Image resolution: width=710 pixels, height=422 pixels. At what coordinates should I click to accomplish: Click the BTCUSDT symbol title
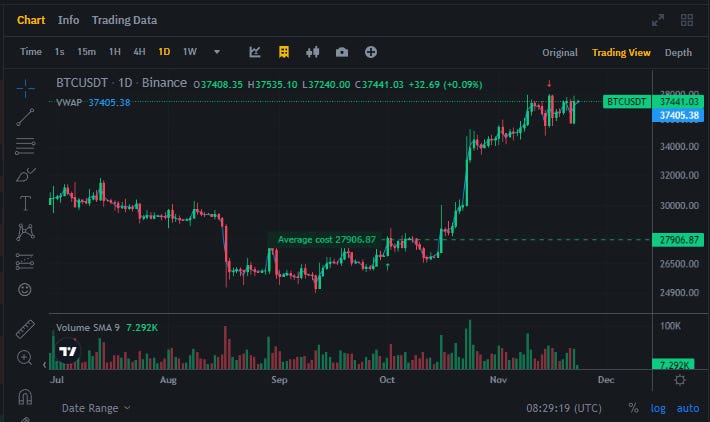pos(82,83)
